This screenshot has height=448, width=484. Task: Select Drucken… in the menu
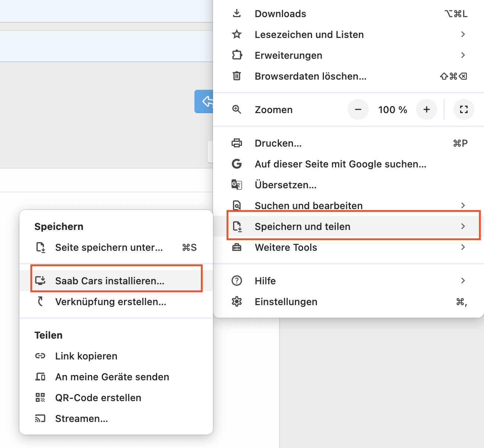(348, 143)
